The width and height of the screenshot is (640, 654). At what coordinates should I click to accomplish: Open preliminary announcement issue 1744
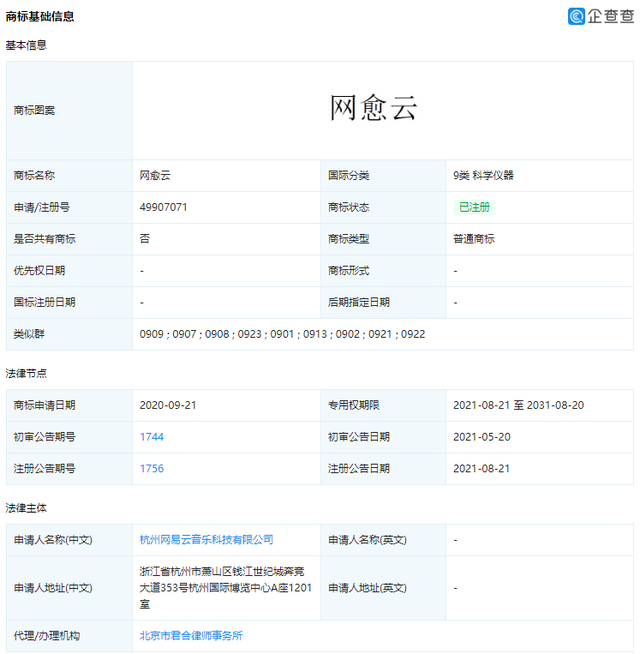coord(152,437)
